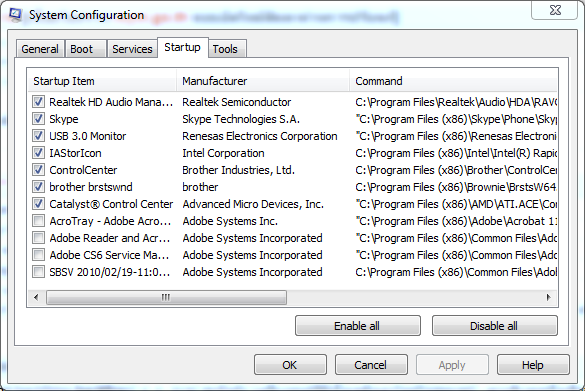Select the Adobe Acrobat 11 command path
Screen dimensions: 585x391
tap(456, 221)
